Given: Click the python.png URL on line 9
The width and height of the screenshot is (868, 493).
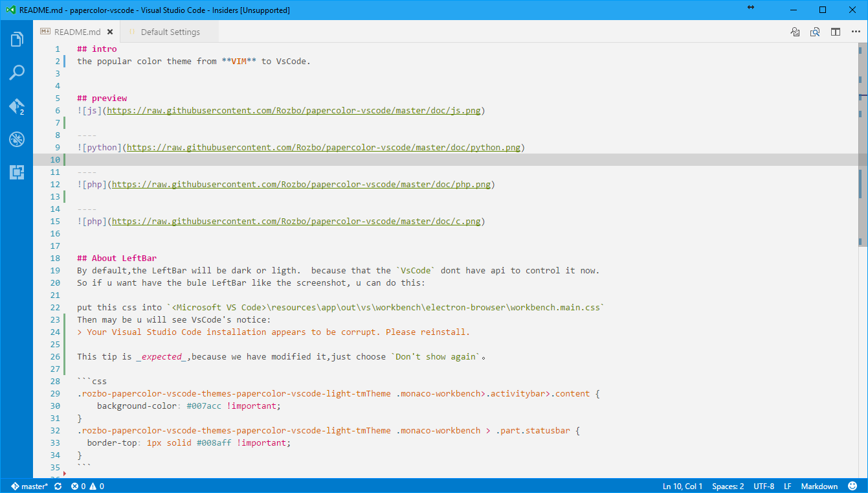Looking at the screenshot, I should (x=324, y=148).
